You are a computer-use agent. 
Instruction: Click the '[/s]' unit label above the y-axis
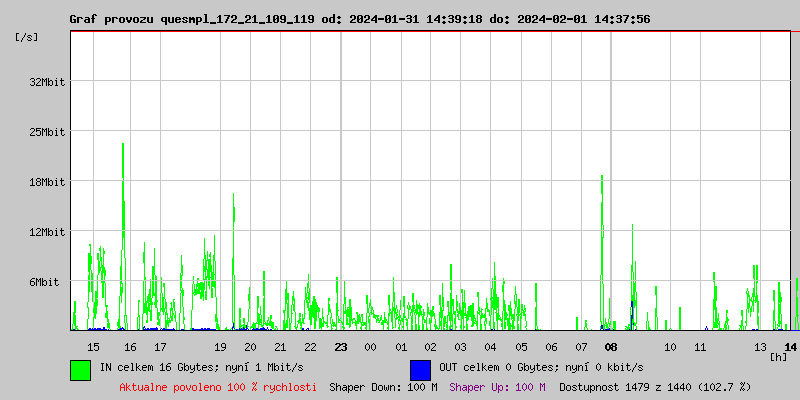28,36
